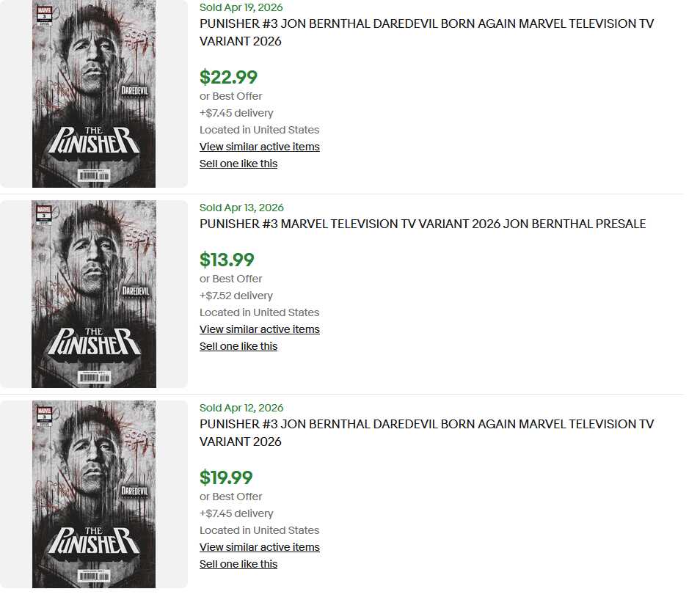Screen dimensions: 700x597
Task: Sell one like the $13.99 presale listing
Action: [238, 346]
